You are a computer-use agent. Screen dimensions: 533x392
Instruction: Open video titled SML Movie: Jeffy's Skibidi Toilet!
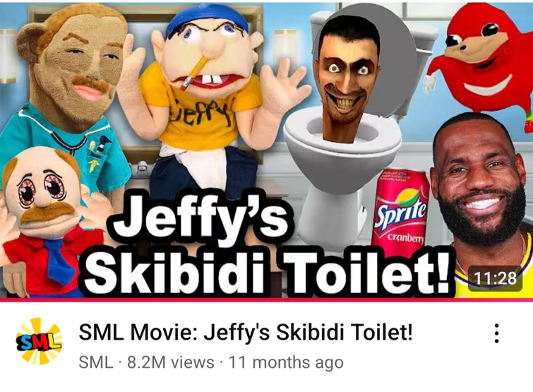coord(246,332)
